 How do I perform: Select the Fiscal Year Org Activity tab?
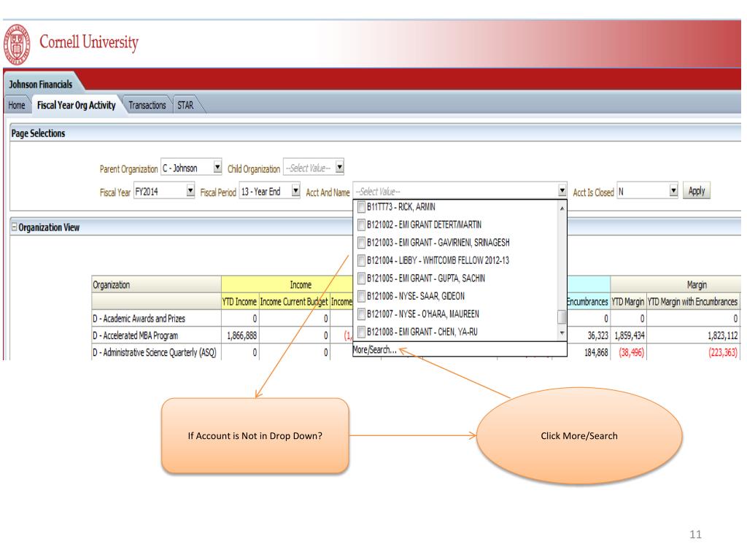(x=76, y=105)
